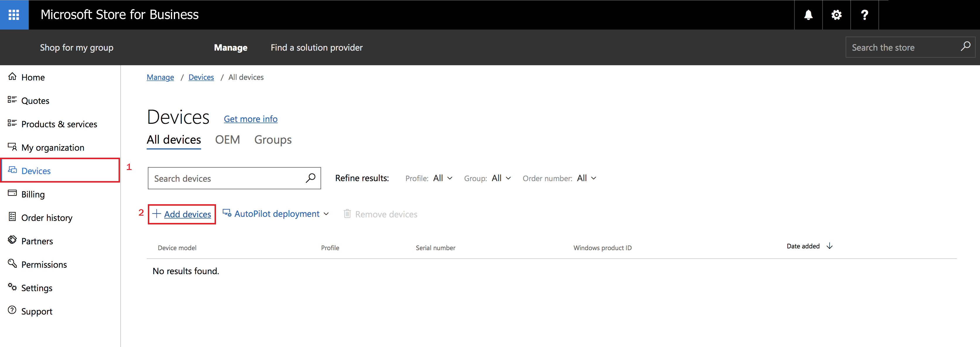
Task: Switch to the Groups tab
Action: click(273, 140)
